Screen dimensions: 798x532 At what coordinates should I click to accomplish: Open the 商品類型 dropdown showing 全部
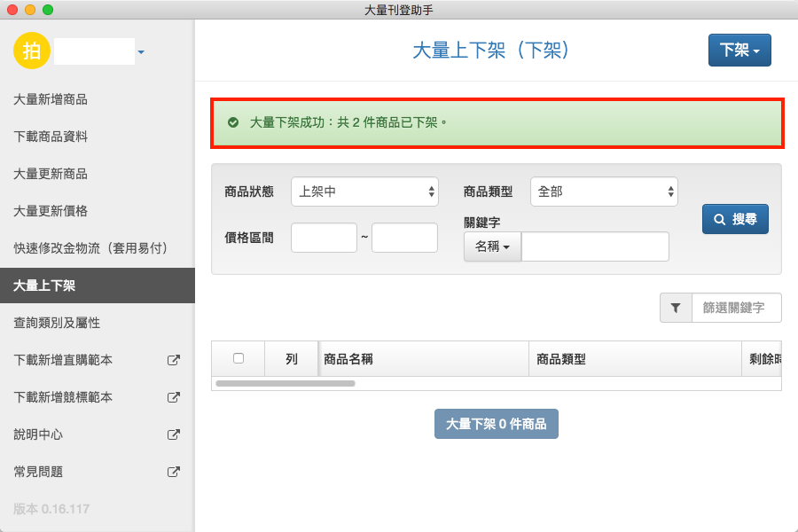[604, 192]
